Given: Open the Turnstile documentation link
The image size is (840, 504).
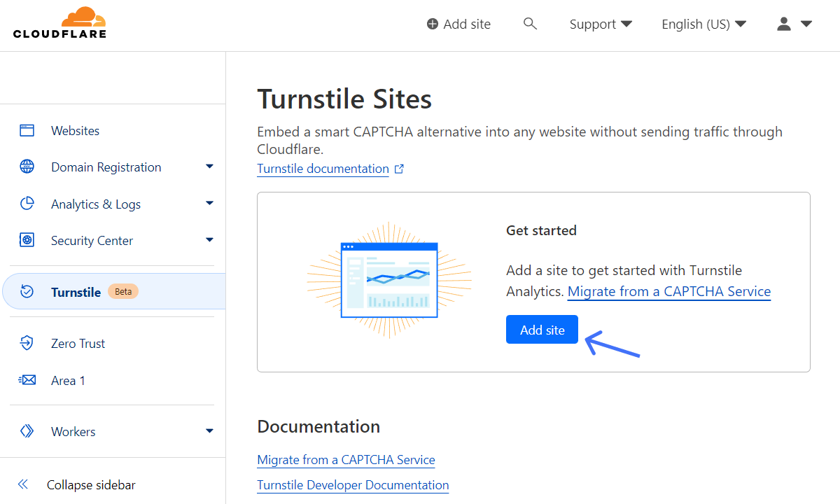Looking at the screenshot, I should pyautogui.click(x=323, y=168).
